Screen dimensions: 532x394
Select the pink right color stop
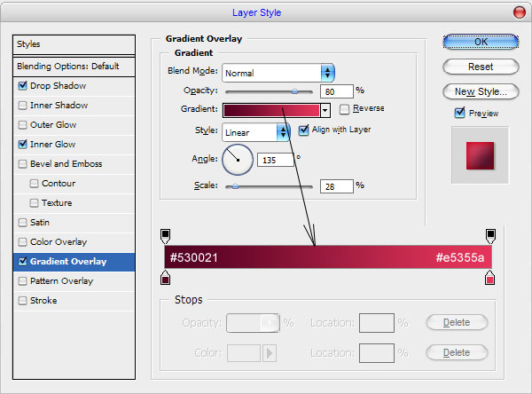pos(490,279)
